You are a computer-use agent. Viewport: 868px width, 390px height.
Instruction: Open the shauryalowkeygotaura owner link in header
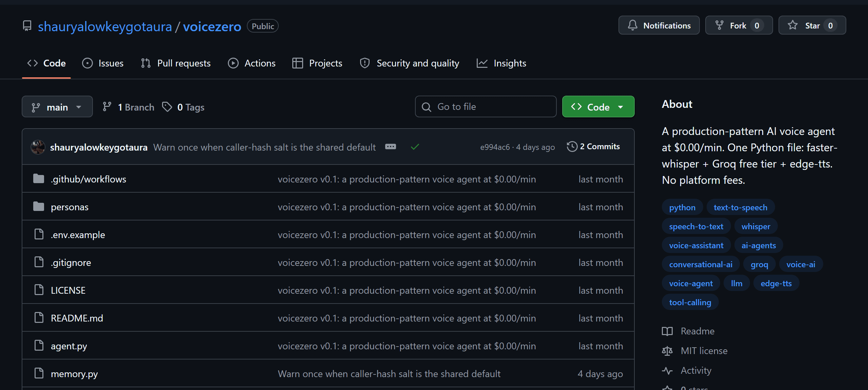coord(105,26)
